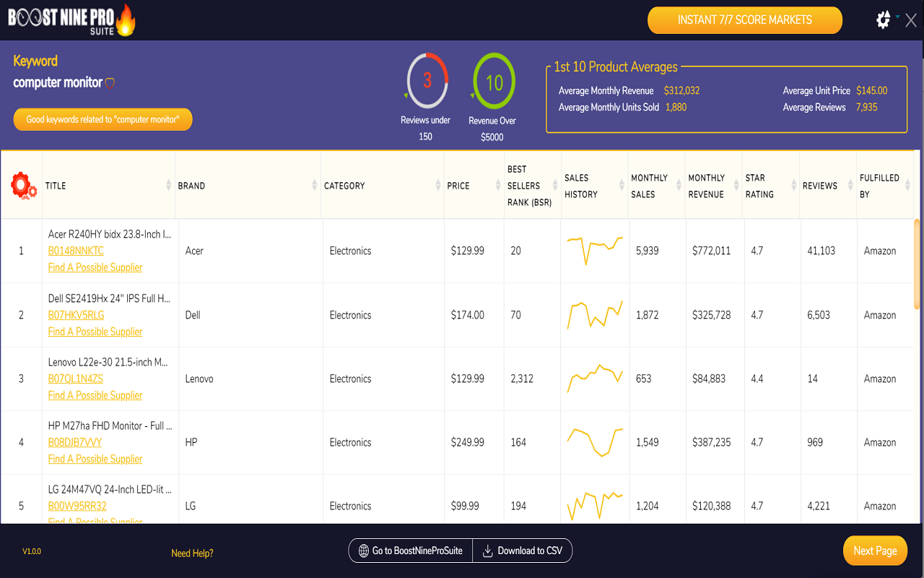
Task: Select monthly sales value 1,549
Action: coord(647,442)
